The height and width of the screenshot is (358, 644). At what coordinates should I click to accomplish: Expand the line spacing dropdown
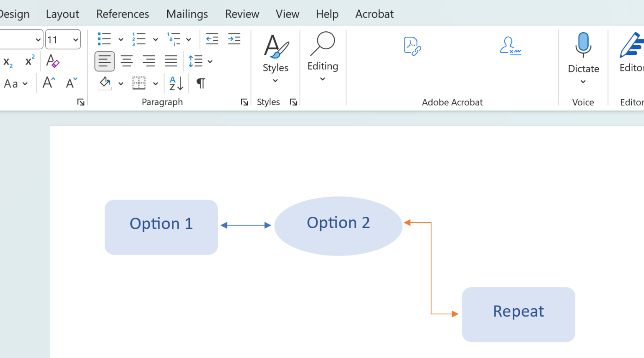point(210,62)
